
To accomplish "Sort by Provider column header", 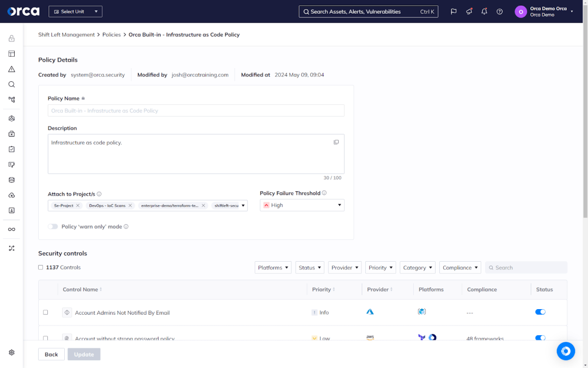I will (x=379, y=289).
